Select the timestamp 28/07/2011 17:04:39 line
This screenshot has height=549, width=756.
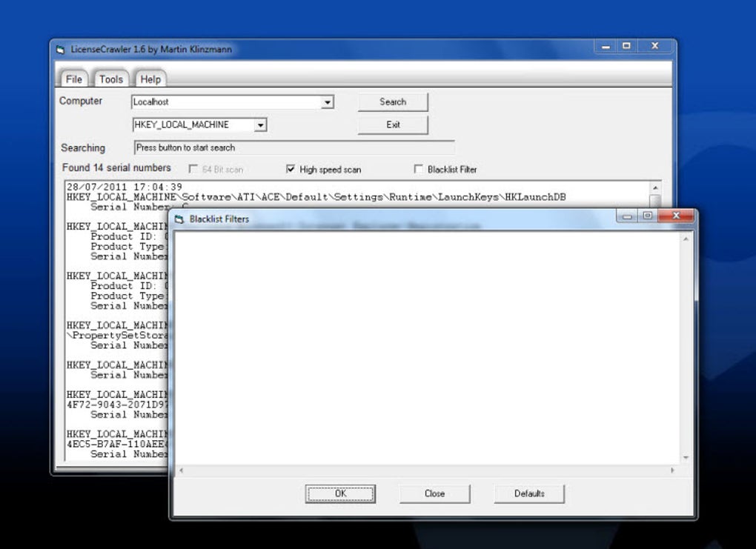[125, 187]
